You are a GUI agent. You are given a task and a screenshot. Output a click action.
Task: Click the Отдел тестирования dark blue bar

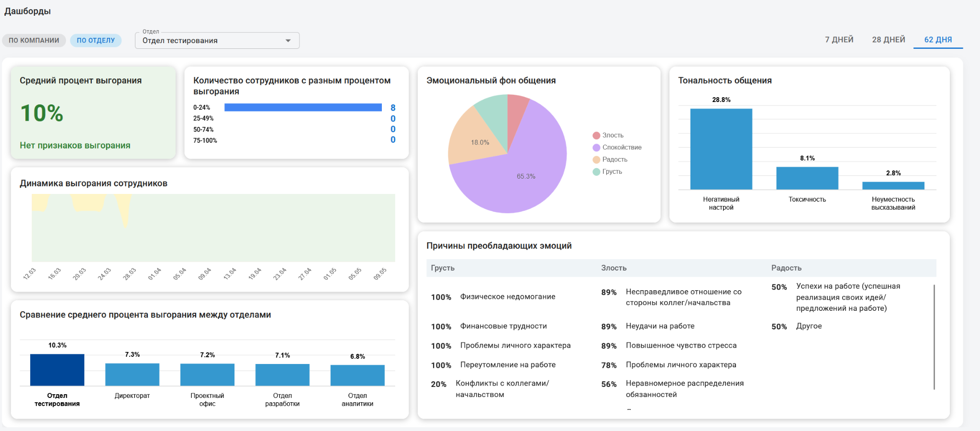pyautogui.click(x=57, y=370)
